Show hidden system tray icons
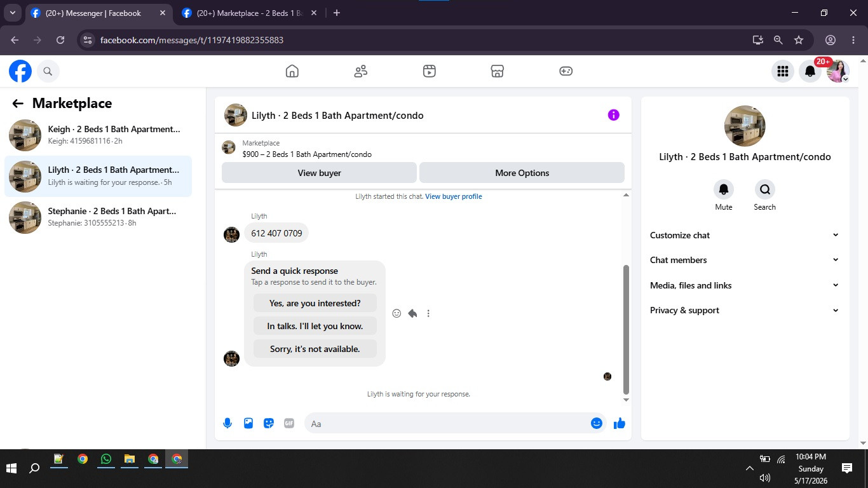868x488 pixels. tap(749, 468)
